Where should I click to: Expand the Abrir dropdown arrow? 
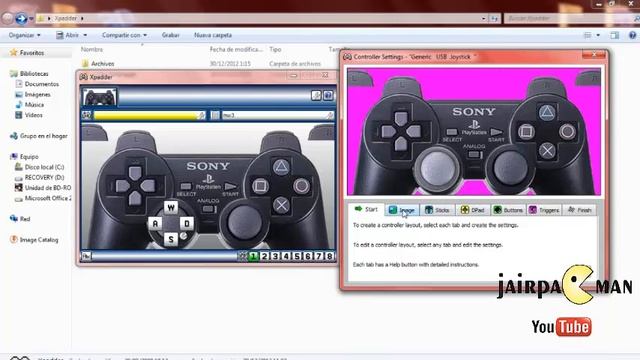(x=85, y=35)
